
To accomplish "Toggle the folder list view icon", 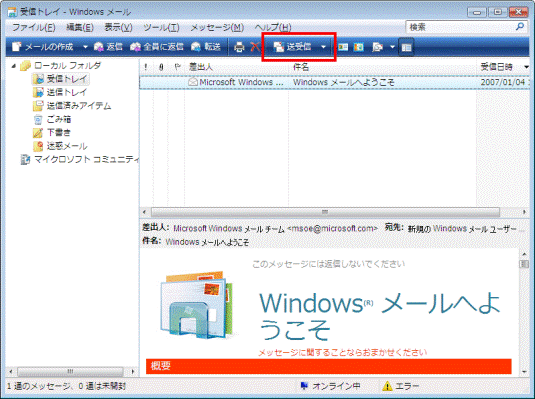I will [x=406, y=47].
